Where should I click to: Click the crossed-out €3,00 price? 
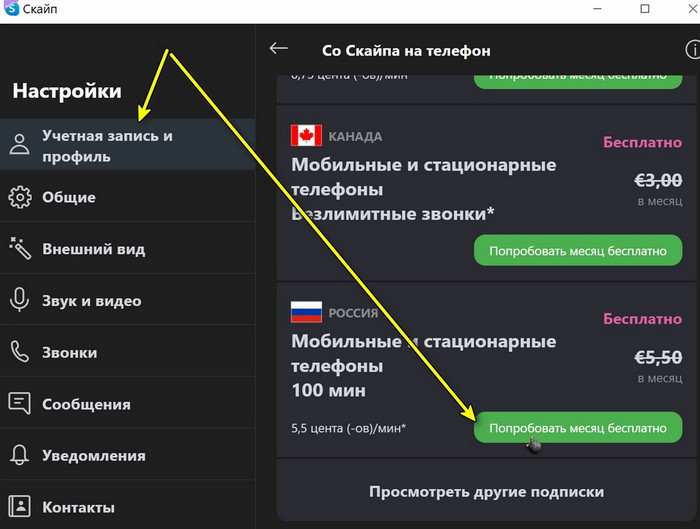pos(658,180)
